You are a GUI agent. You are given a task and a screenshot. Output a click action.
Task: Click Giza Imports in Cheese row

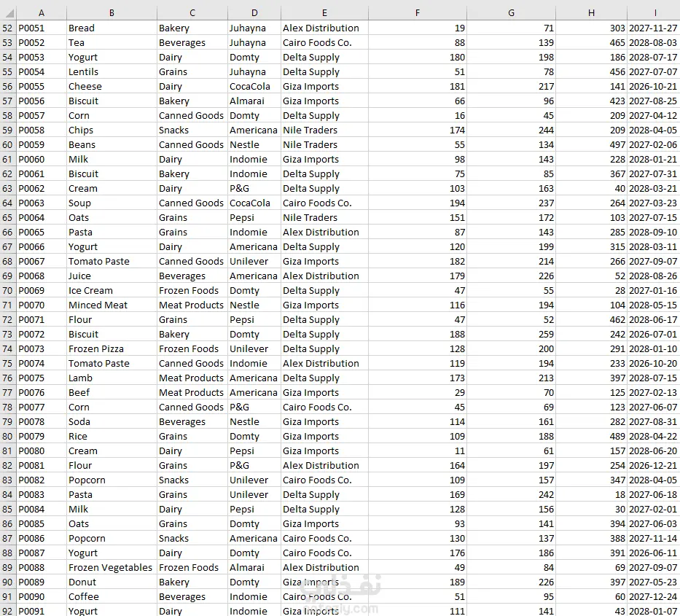point(324,87)
